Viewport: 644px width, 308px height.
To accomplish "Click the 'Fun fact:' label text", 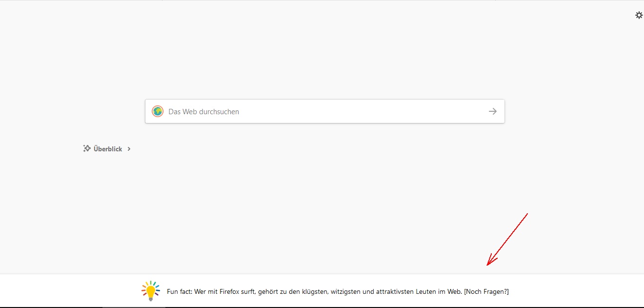I will point(180,291).
